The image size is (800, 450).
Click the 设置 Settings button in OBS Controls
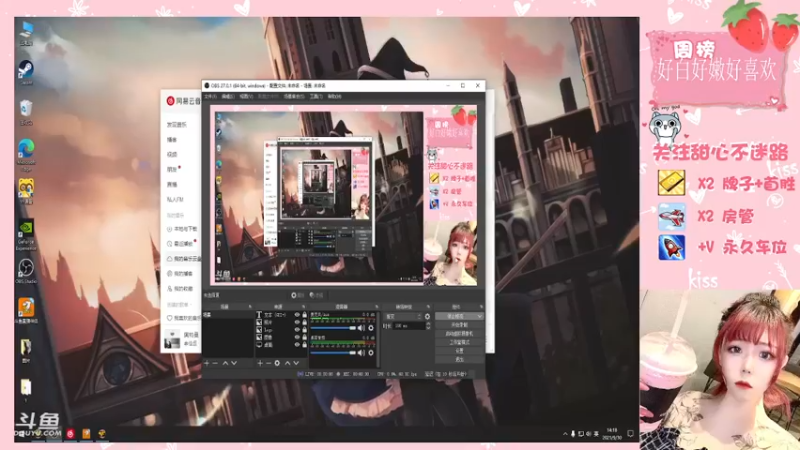pos(459,351)
